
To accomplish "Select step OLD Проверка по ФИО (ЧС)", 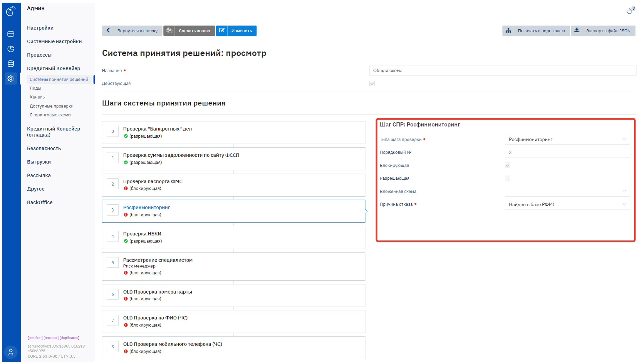I will tap(234, 321).
